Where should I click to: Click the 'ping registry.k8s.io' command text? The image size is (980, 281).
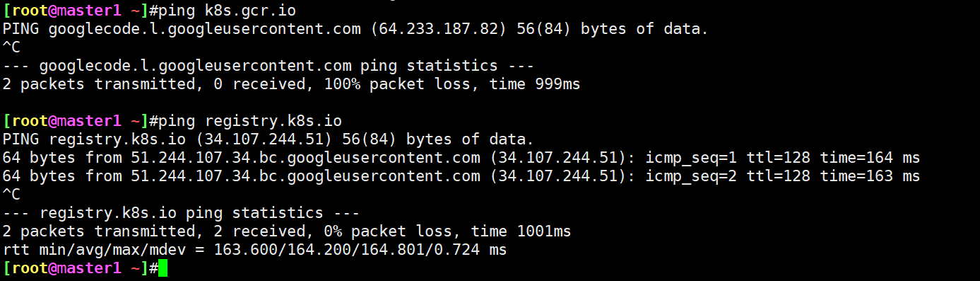pyautogui.click(x=251, y=121)
